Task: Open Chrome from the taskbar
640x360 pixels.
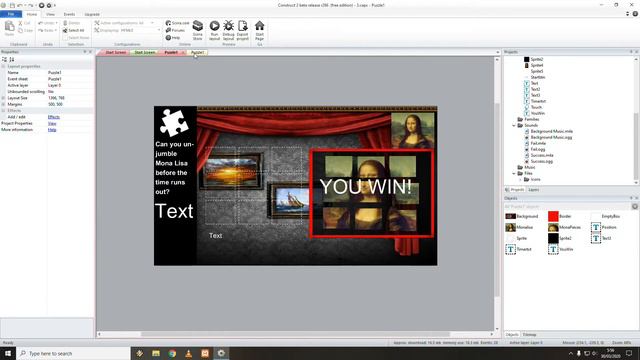Action: tap(172, 353)
